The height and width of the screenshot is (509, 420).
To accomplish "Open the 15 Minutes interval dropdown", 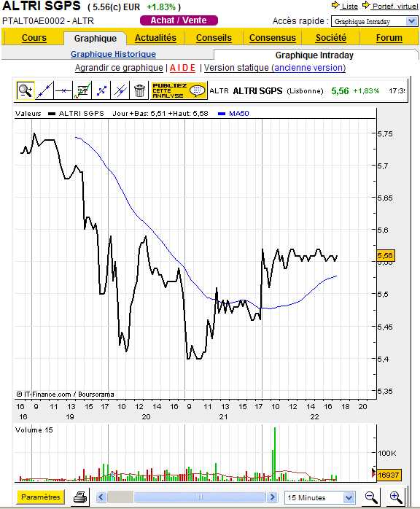I will [319, 497].
